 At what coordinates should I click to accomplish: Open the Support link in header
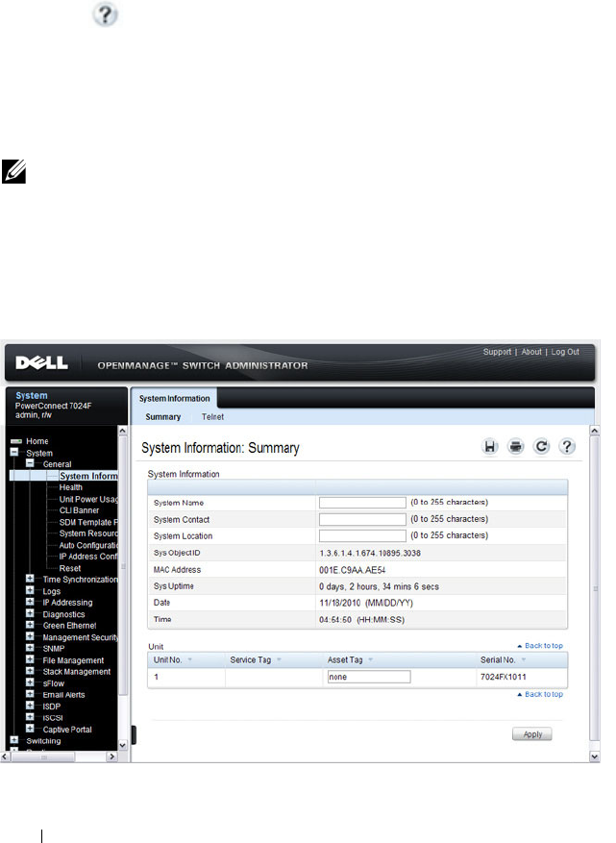tap(497, 352)
